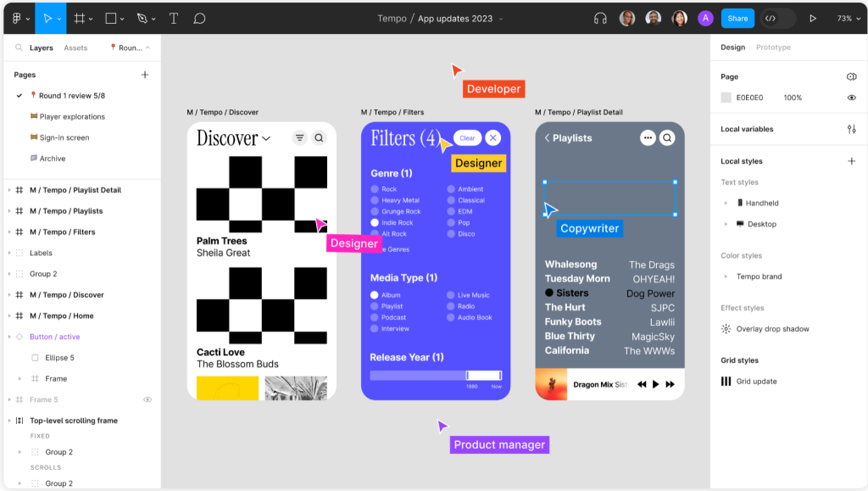Select the Frame tool
868x491 pixels.
pyautogui.click(x=80, y=19)
